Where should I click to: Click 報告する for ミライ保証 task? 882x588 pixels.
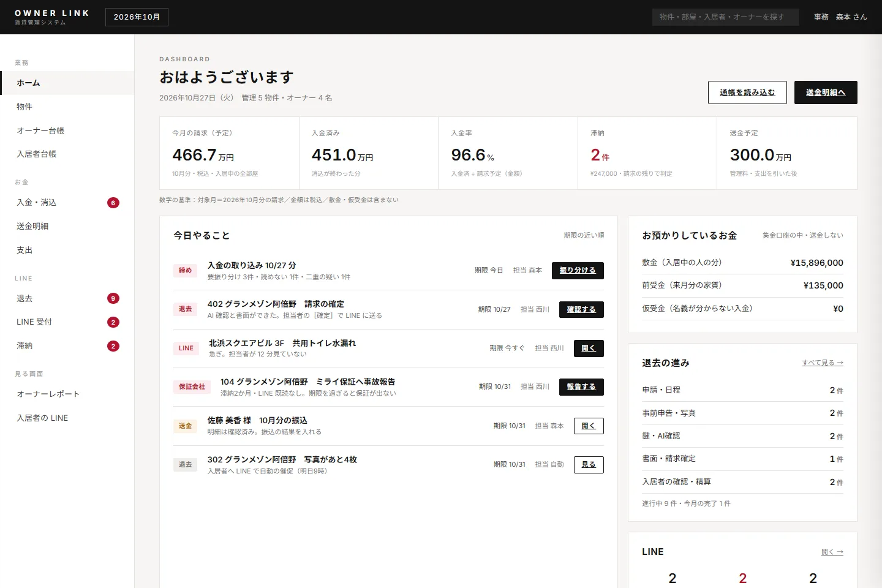pos(581,387)
